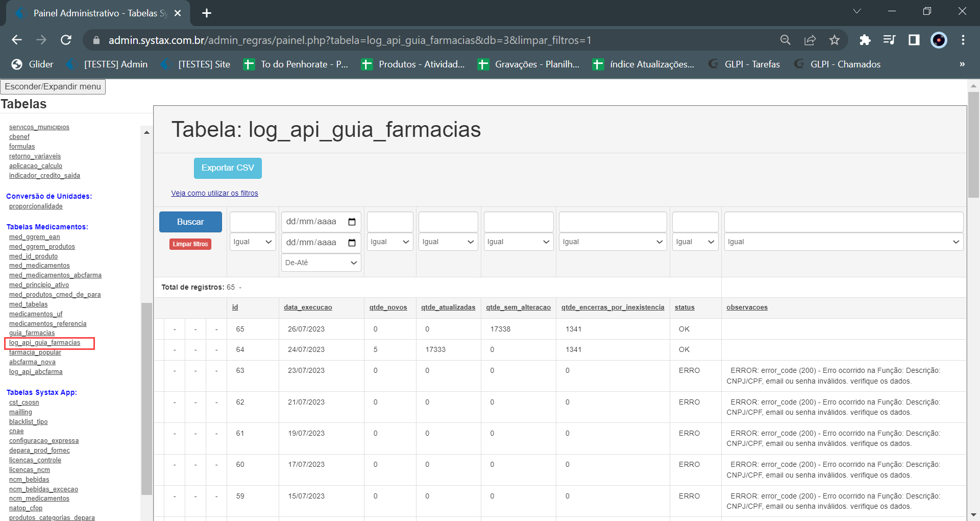Click the forward navigation arrow
Screen dimensions: 980x521
[41, 40]
